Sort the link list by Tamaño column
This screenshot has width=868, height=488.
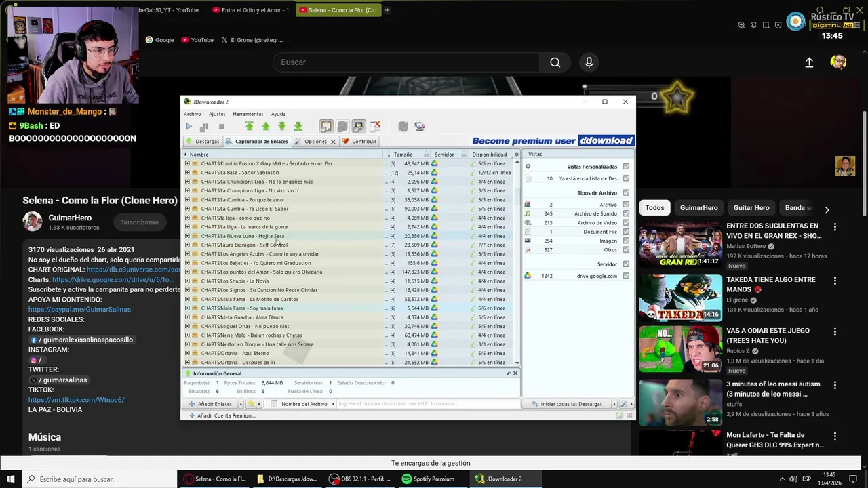click(x=403, y=155)
